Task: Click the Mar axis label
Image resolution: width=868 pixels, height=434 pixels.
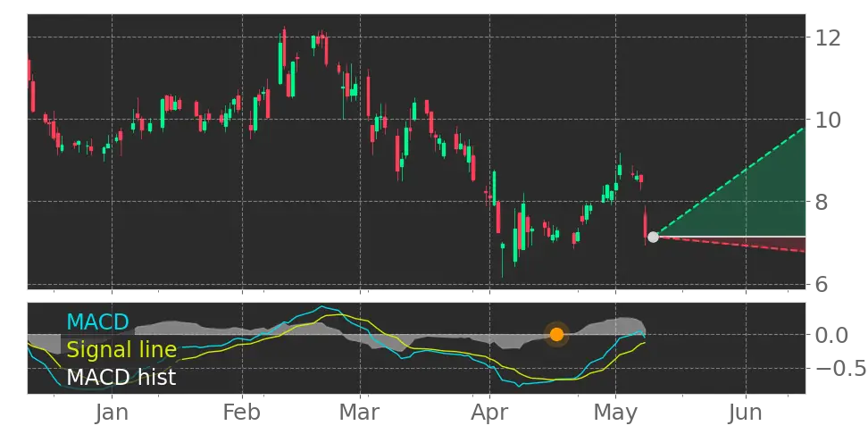Action: (360, 413)
